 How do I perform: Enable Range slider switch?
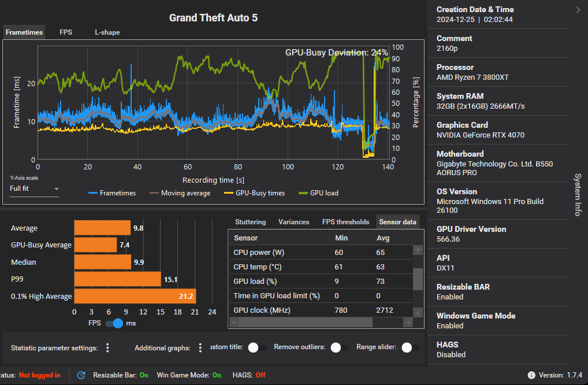point(410,348)
